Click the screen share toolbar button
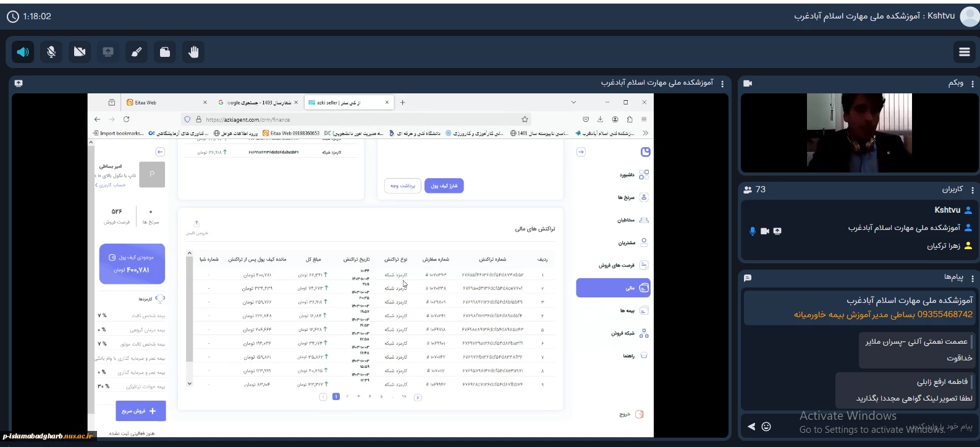980x447 pixels. pyautogui.click(x=108, y=52)
